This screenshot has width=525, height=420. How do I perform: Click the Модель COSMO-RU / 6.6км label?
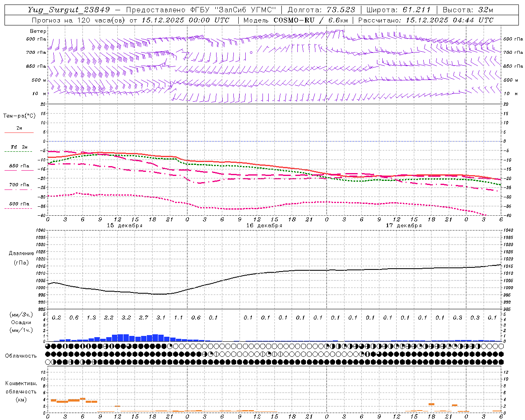(x=295, y=20)
